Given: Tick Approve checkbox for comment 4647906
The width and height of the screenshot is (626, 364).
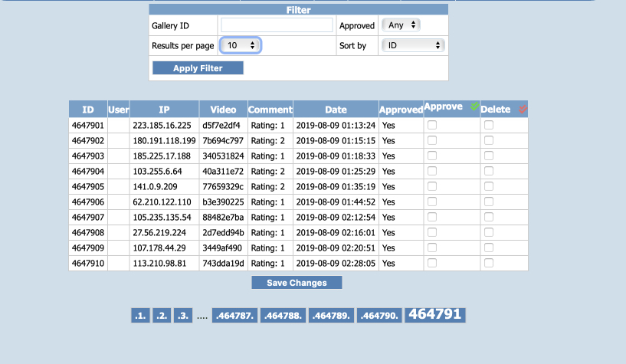Looking at the screenshot, I should [x=432, y=202].
